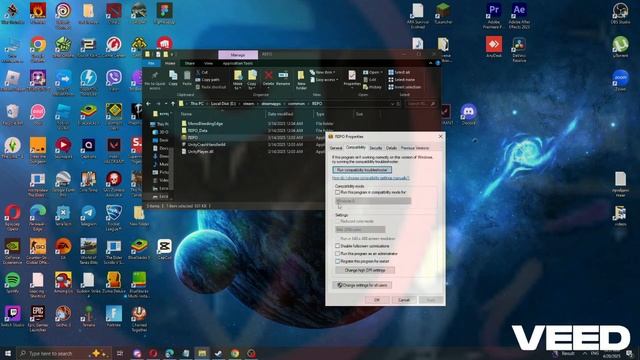This screenshot has width=640, height=360.
Task: Click Cancel in REPO Properties
Action: point(404,300)
